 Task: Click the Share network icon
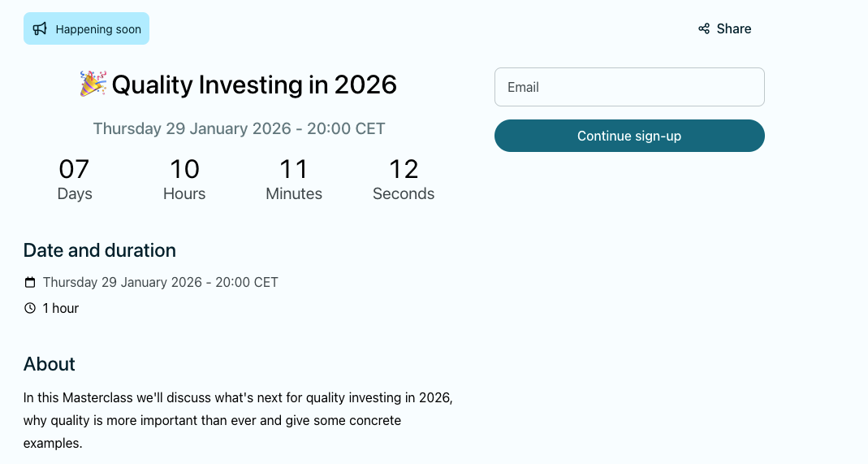tap(704, 28)
